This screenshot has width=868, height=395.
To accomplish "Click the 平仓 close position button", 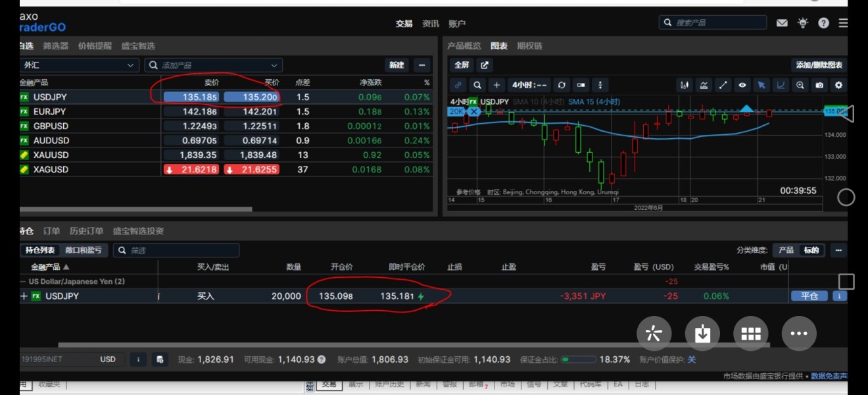I will (809, 296).
